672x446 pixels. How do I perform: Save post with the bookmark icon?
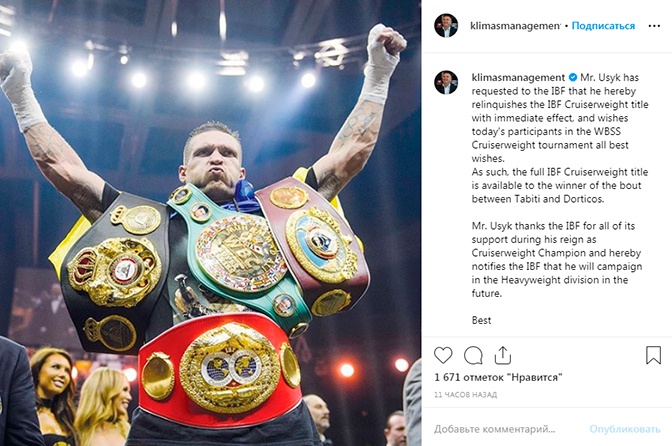[653, 355]
